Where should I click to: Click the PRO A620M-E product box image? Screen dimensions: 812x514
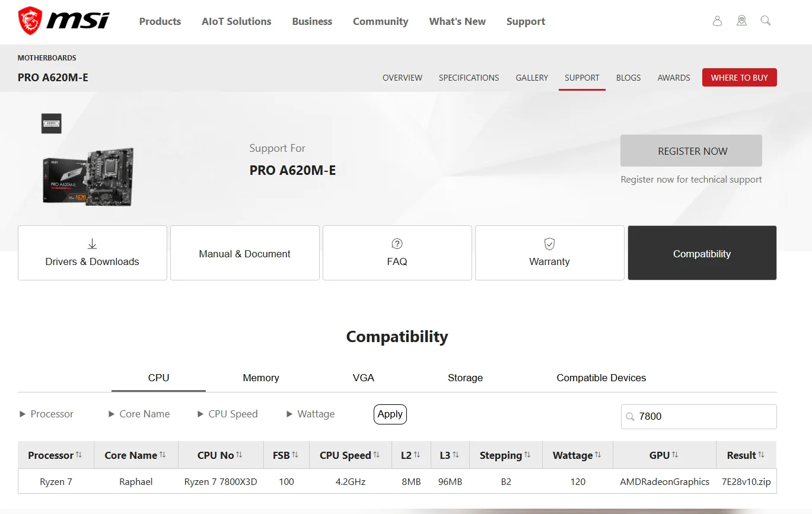point(88,176)
